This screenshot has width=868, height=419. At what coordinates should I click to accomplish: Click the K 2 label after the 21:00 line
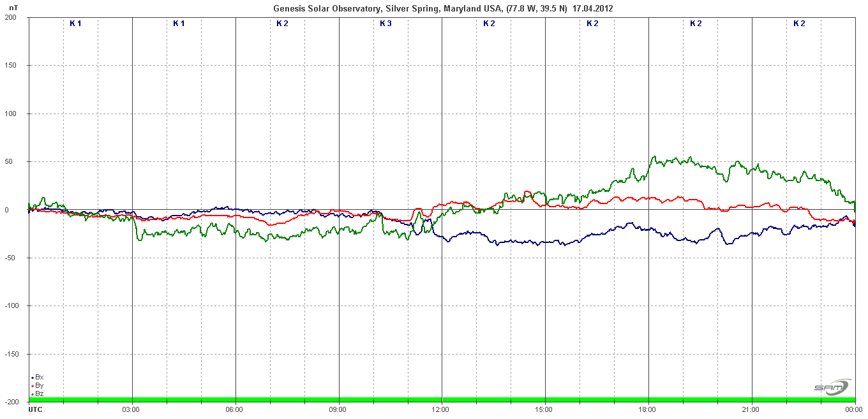799,24
